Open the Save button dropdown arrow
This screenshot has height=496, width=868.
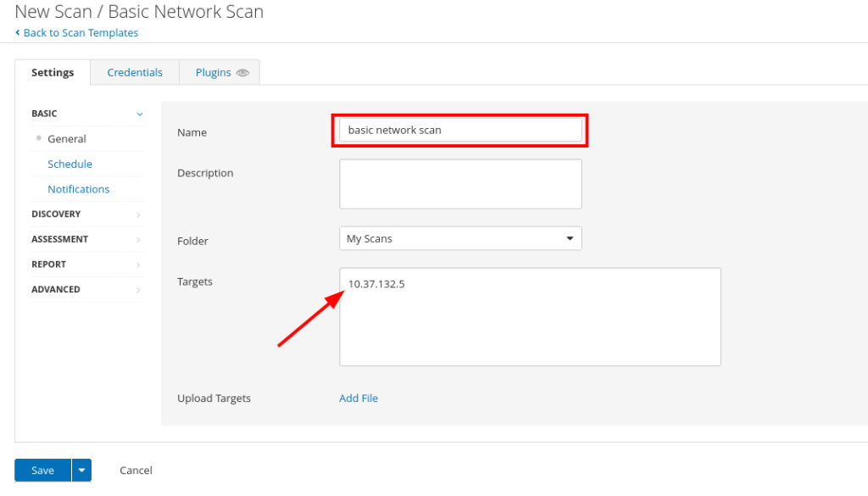coord(81,470)
